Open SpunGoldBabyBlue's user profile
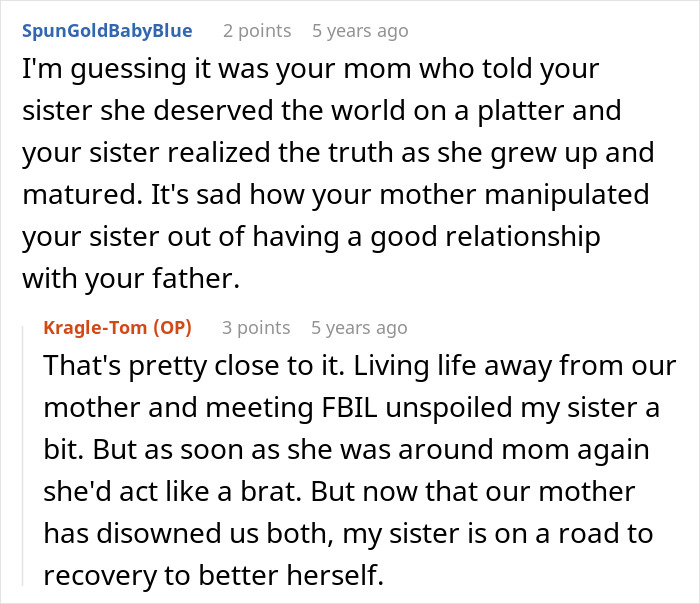700x604 pixels. (x=107, y=31)
